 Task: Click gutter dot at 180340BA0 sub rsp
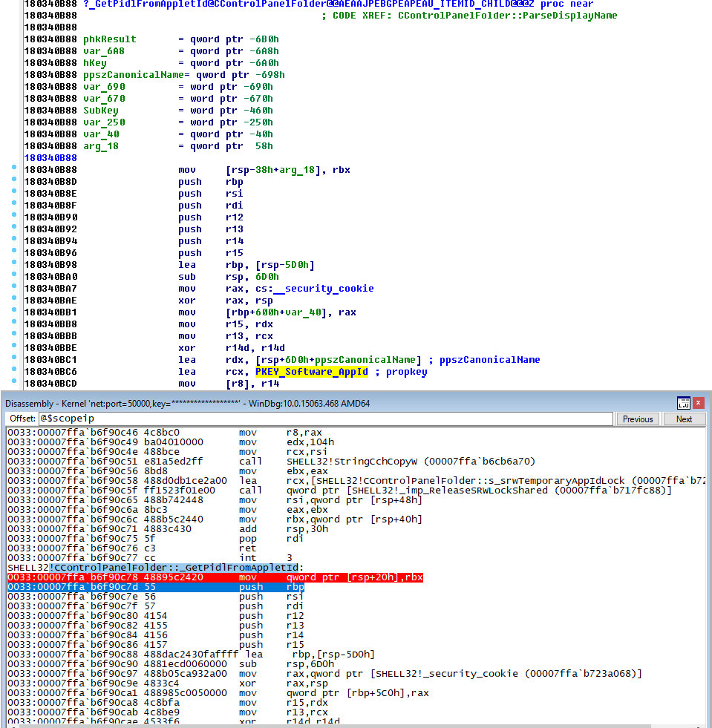[14, 276]
